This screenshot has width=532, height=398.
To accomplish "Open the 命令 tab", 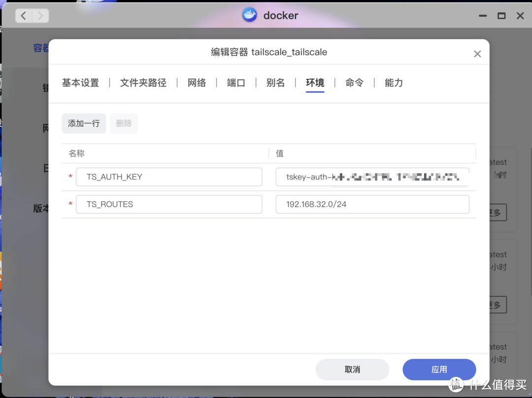I will (354, 82).
